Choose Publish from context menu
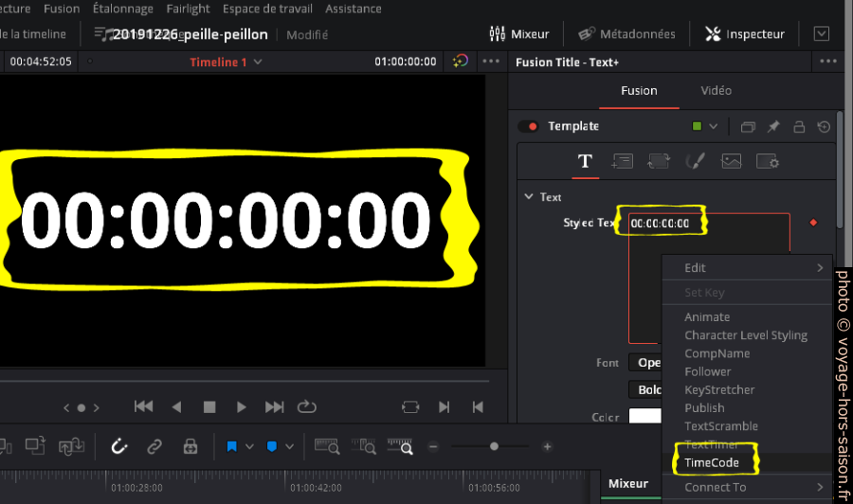853x504 pixels. (704, 407)
